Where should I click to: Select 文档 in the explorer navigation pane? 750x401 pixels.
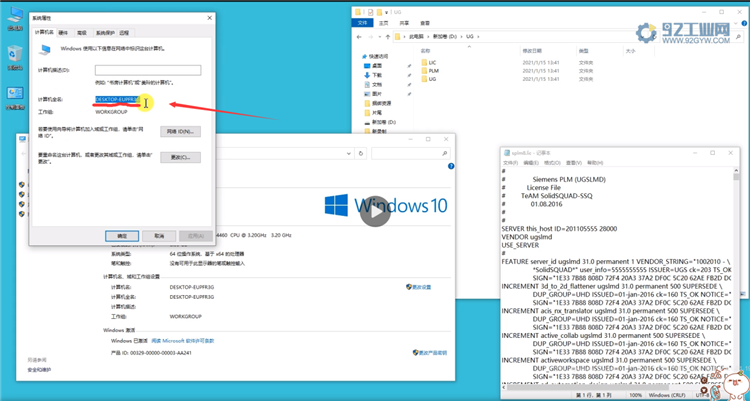[373, 84]
